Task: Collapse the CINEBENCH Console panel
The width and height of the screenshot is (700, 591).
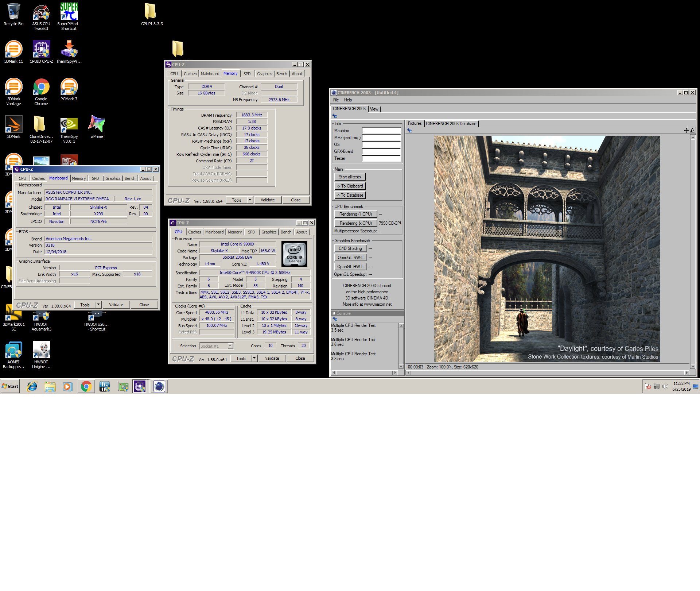Action: [x=333, y=313]
